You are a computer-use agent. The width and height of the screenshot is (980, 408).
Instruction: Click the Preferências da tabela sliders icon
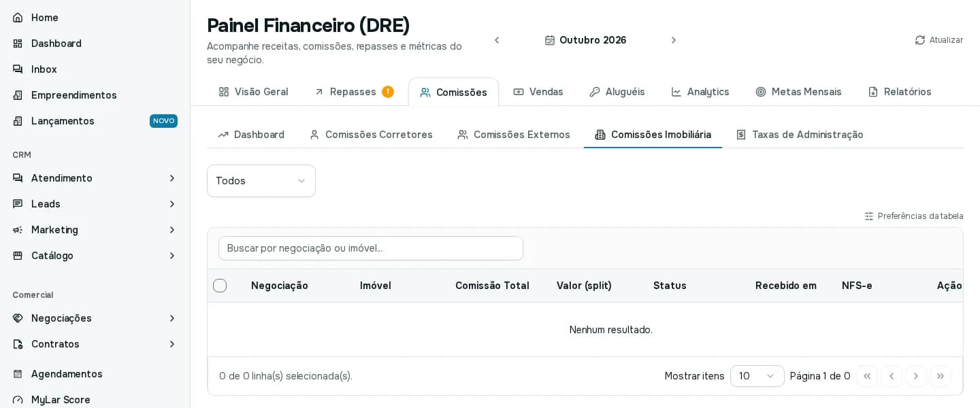[869, 216]
